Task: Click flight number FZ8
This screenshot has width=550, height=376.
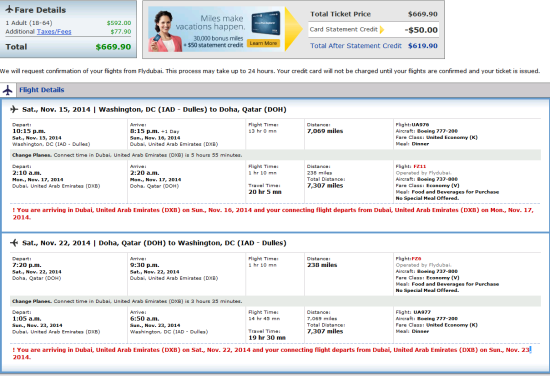Action: coord(416,258)
